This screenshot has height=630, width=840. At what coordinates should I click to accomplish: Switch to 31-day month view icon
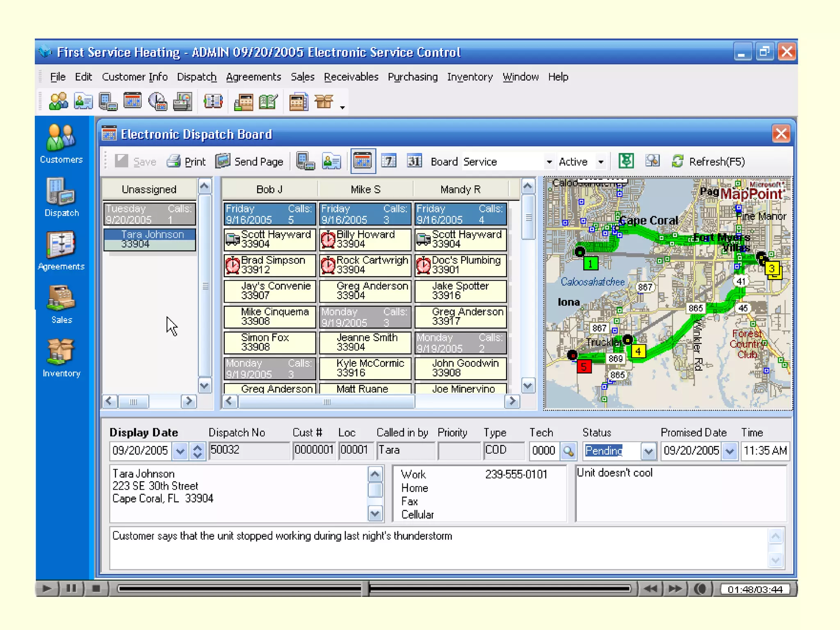tap(414, 161)
